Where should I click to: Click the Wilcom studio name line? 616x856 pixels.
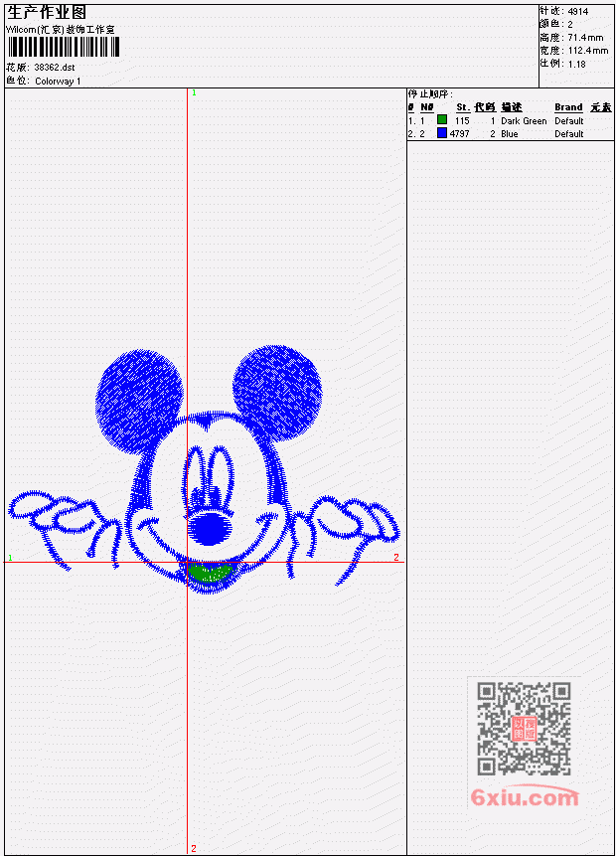click(x=60, y=30)
